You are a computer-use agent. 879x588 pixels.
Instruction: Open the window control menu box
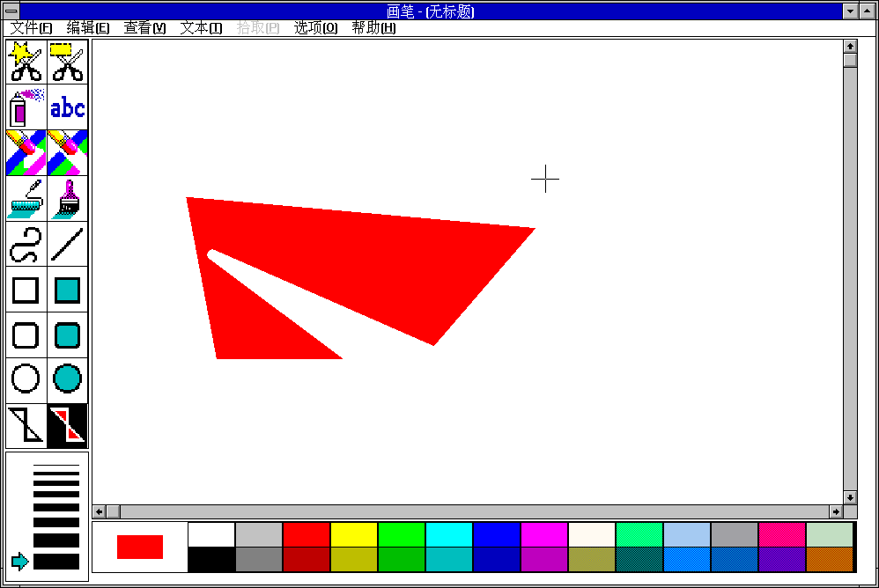(11, 11)
